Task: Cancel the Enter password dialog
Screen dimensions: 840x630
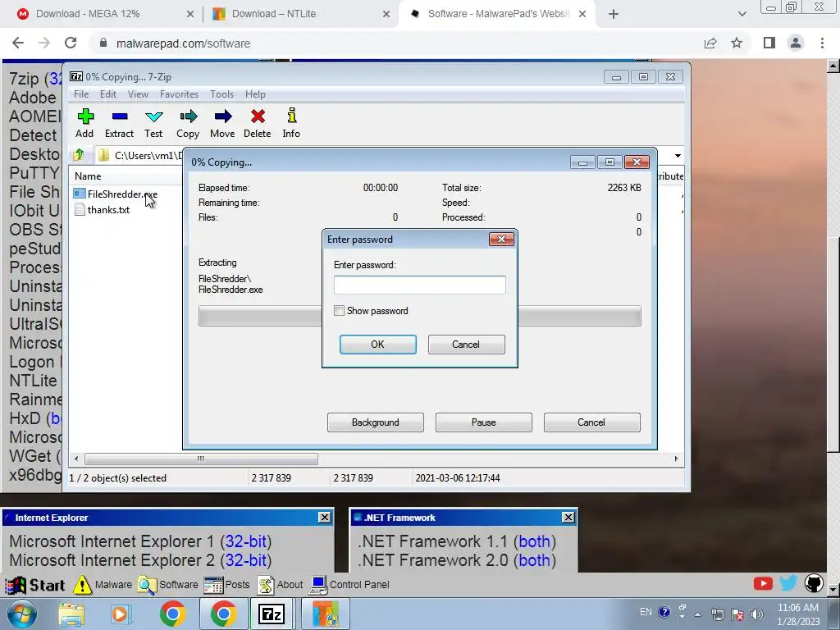Action: coord(466,345)
